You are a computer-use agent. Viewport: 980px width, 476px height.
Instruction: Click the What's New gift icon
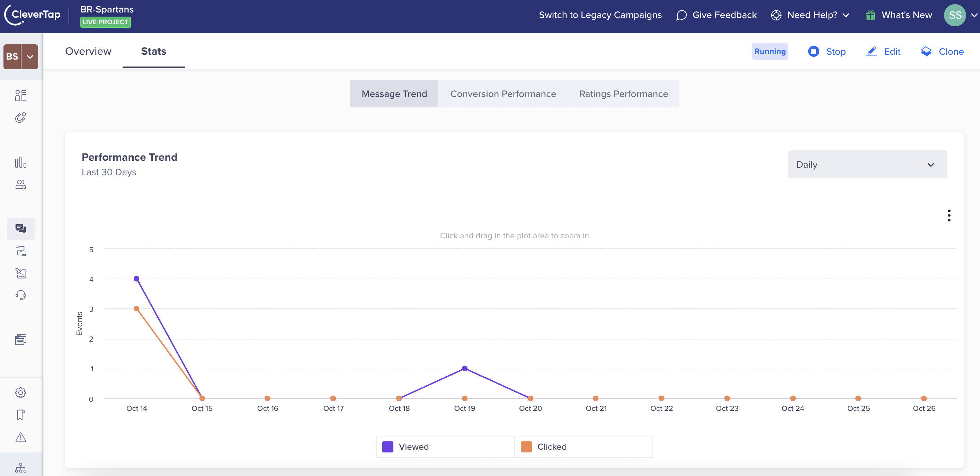click(871, 15)
